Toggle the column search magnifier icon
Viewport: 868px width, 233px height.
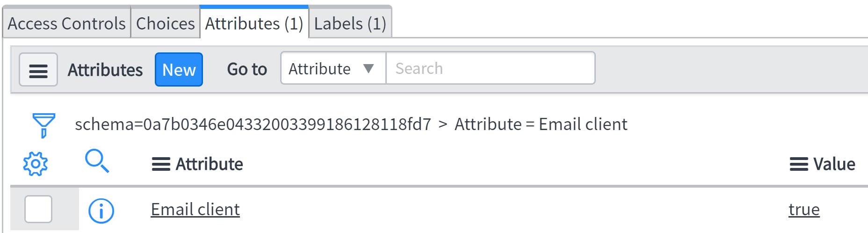pyautogui.click(x=97, y=161)
